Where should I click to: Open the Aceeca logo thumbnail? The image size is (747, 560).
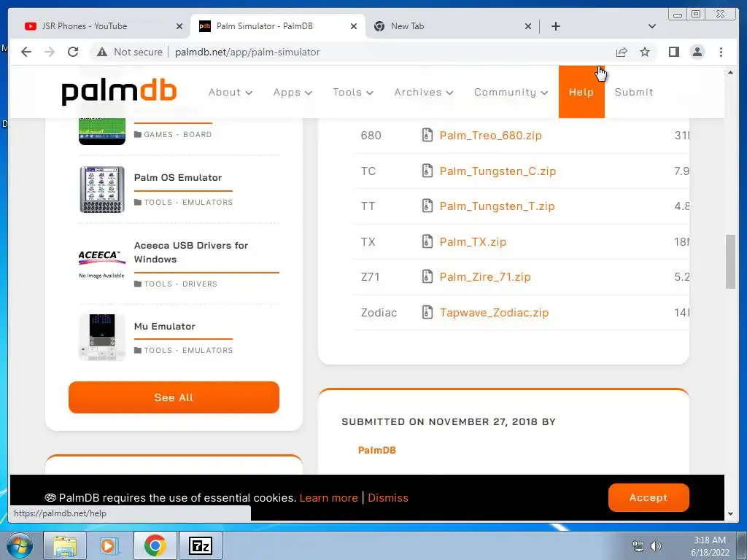pos(102,262)
